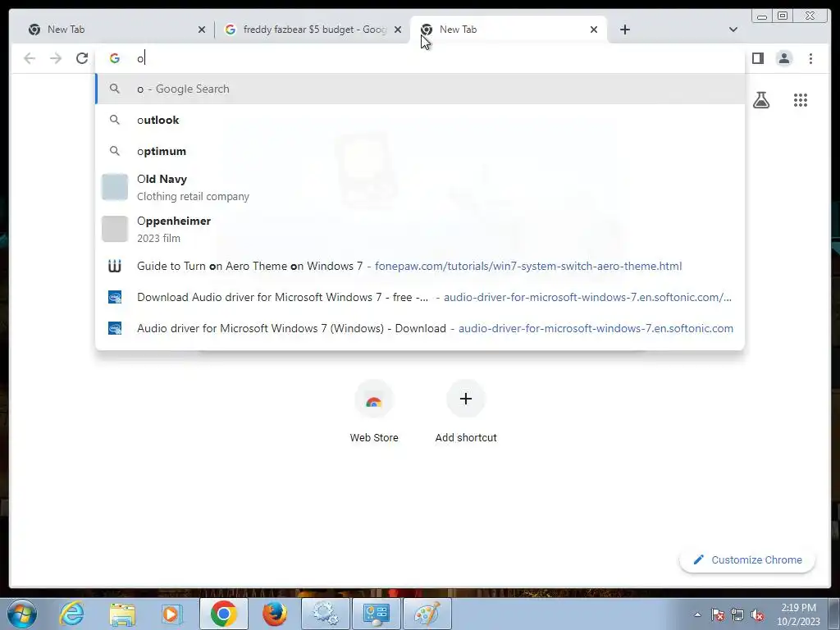Open Windows Explorer folder in taskbar

point(122,614)
